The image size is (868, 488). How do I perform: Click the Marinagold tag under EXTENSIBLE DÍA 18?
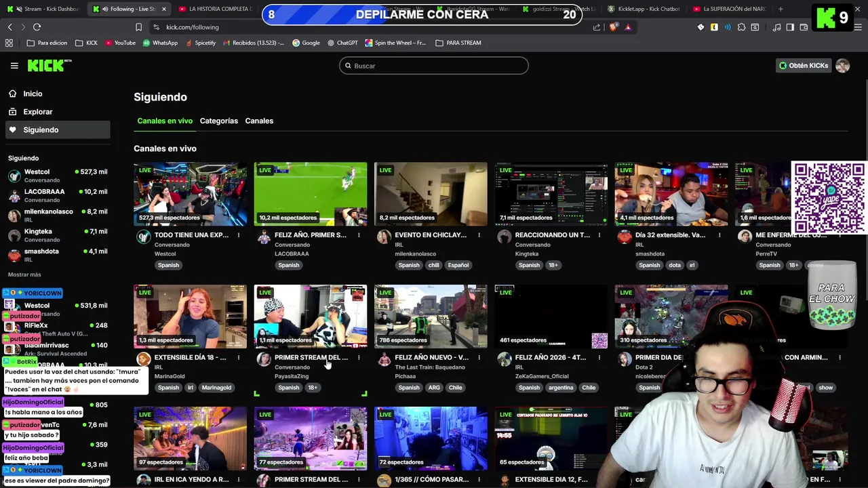tap(216, 388)
